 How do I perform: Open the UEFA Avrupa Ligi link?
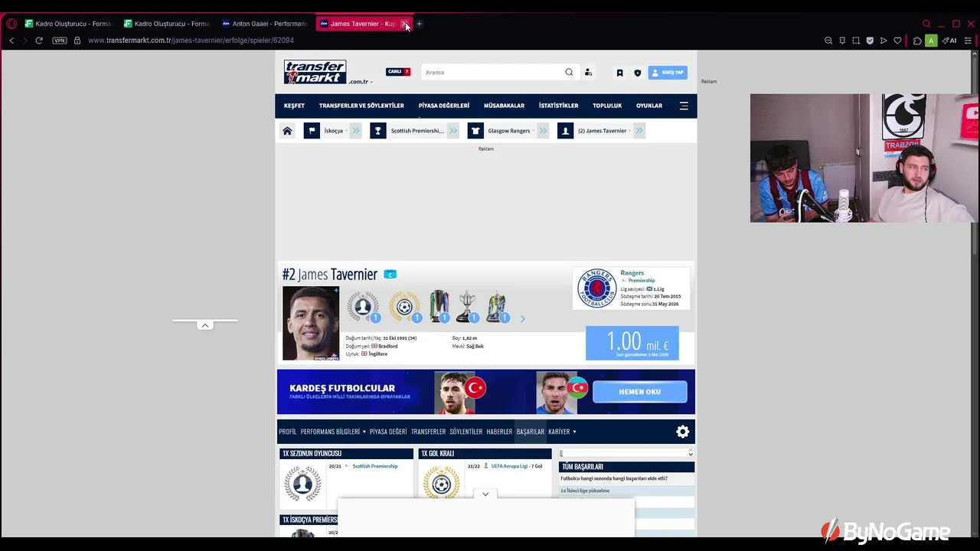point(509,466)
